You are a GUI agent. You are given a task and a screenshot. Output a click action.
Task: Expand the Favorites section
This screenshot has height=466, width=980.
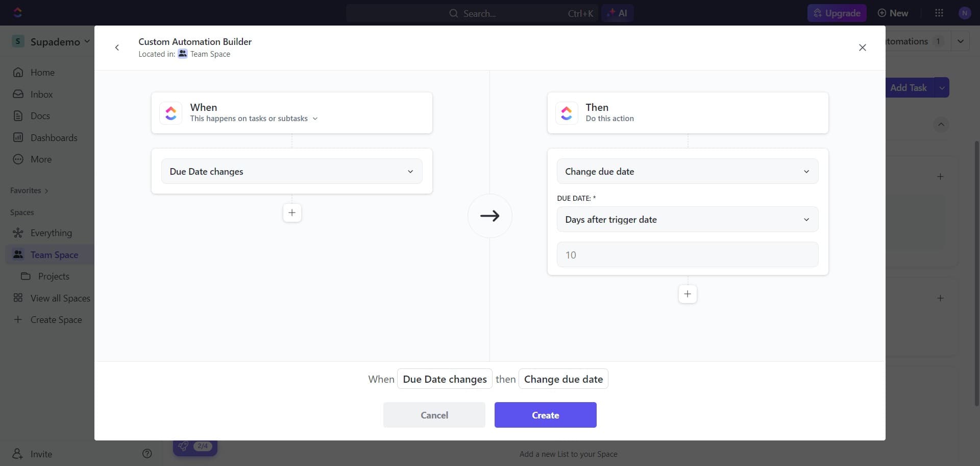[x=29, y=190]
